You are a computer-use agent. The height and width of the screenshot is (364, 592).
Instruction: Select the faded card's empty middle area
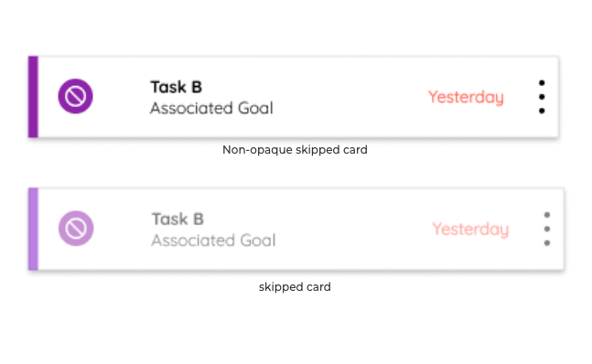coord(353,229)
